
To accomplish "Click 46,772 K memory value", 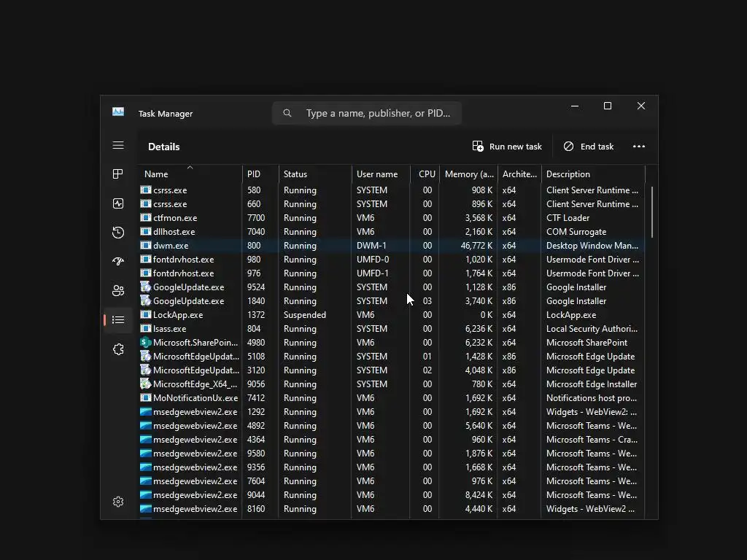I will [x=476, y=246].
